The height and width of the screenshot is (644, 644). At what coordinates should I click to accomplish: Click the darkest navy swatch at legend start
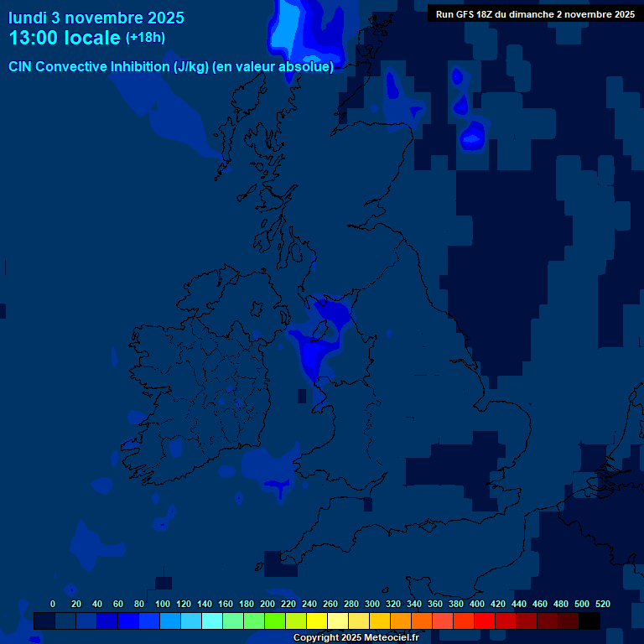tap(44, 621)
